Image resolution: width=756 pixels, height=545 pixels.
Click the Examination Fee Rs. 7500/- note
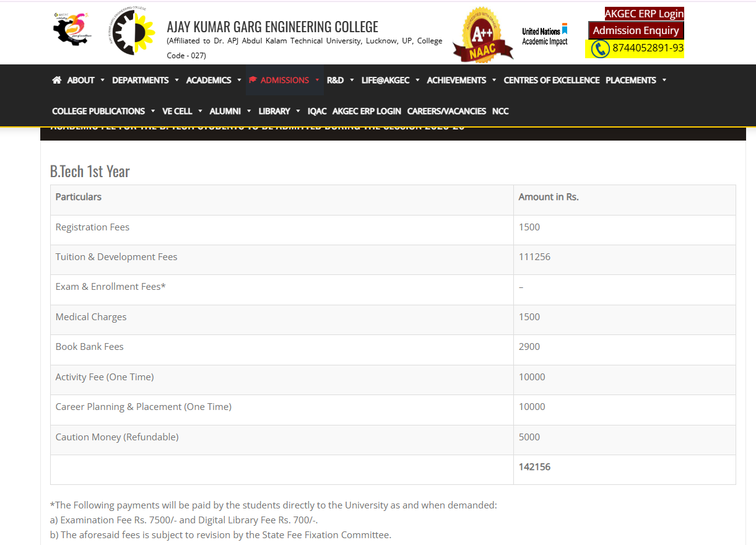click(184, 520)
